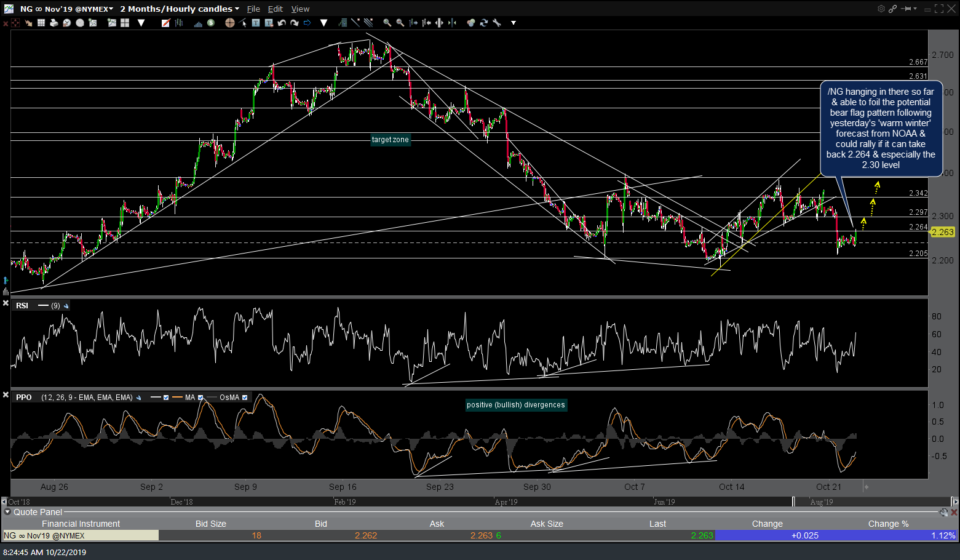Toggle the PPO MA line checkbox

pyautogui.click(x=201, y=398)
